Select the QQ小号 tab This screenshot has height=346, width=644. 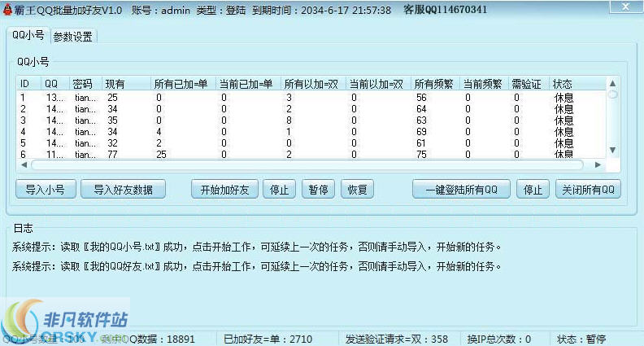pyautogui.click(x=28, y=35)
